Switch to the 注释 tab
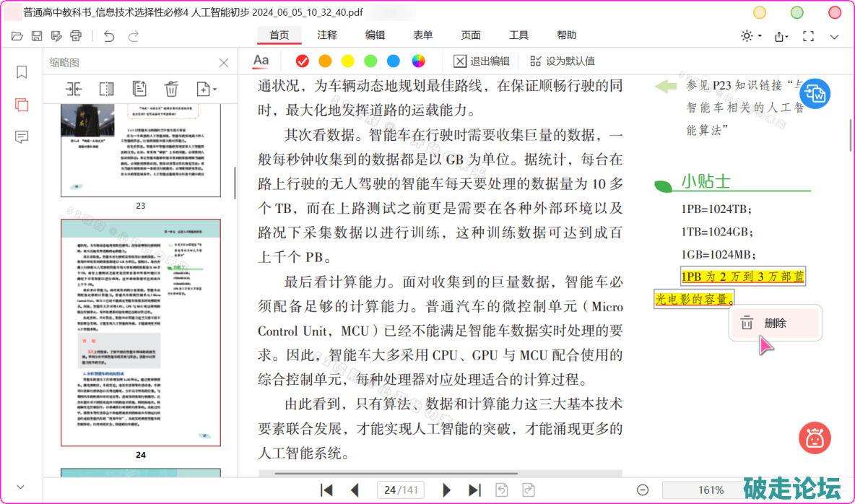855x504 pixels. pos(327,35)
